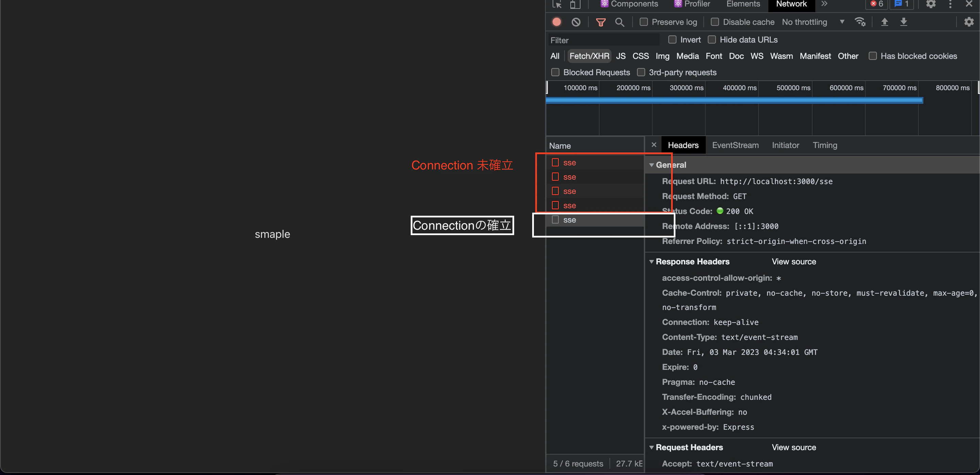Click the network timeline overview bar
Screen dimensions: 980x475
(x=734, y=100)
